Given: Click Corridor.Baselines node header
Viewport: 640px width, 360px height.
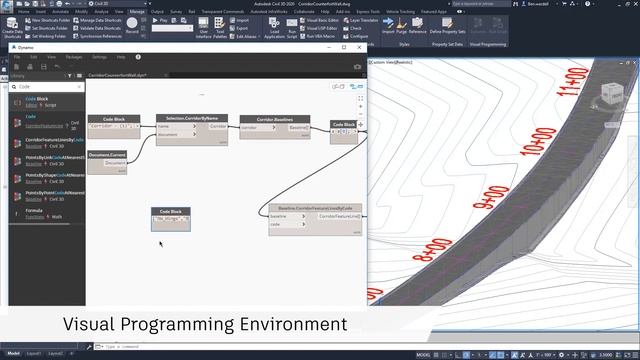Looking at the screenshot, I should [x=275, y=119].
